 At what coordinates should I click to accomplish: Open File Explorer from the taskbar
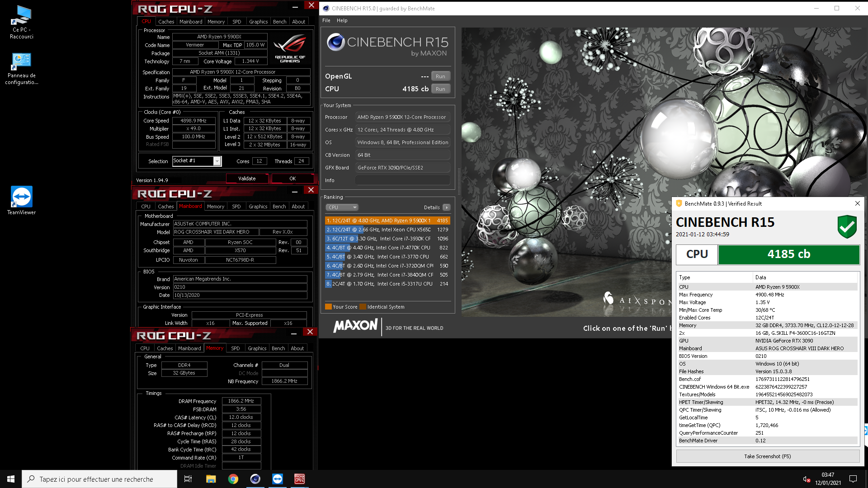[211, 479]
